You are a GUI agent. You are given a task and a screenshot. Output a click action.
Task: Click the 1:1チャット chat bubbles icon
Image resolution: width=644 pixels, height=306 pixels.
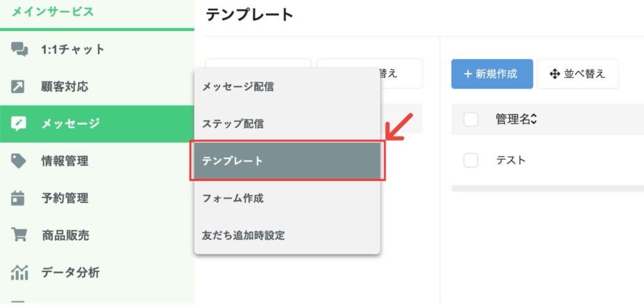(x=19, y=50)
